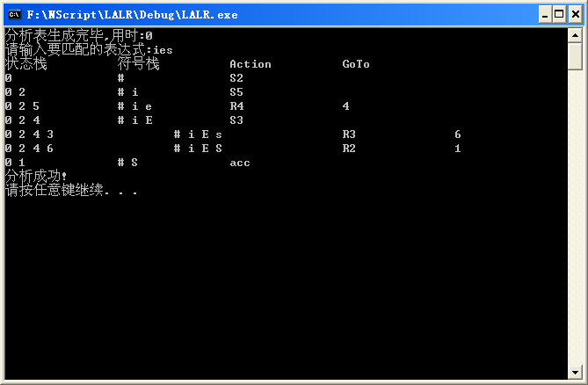Click the '状态栈' column header
The height and width of the screenshot is (385, 588).
click(x=25, y=64)
